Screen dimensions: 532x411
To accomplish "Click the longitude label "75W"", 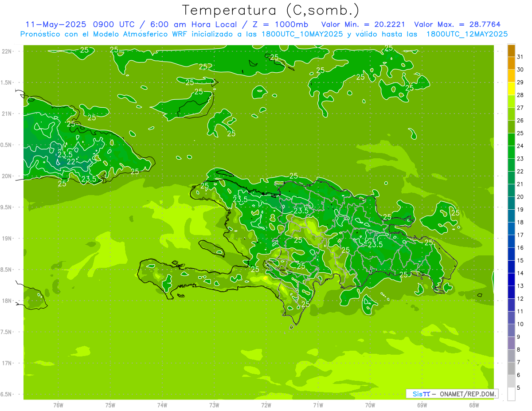I will click(x=110, y=405).
